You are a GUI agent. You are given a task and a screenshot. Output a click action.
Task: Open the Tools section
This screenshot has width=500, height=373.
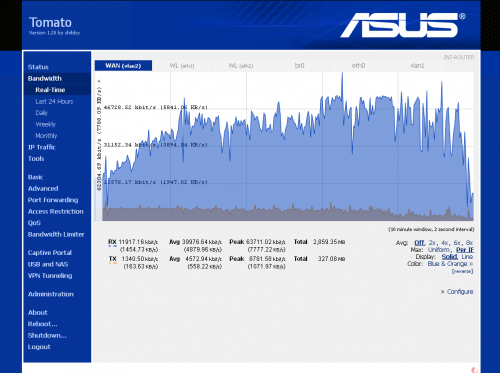(x=36, y=158)
